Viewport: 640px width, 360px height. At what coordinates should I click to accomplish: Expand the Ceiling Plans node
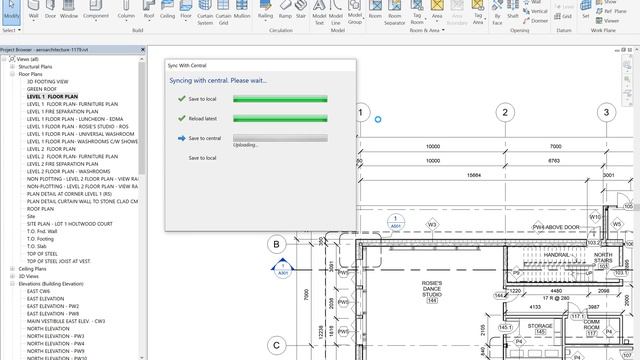(12, 269)
